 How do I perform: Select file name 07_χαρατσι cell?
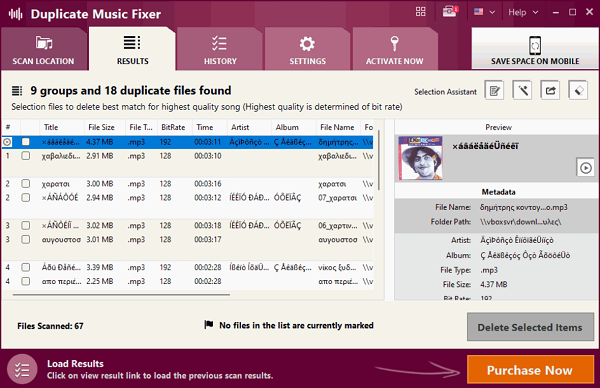[x=338, y=198]
